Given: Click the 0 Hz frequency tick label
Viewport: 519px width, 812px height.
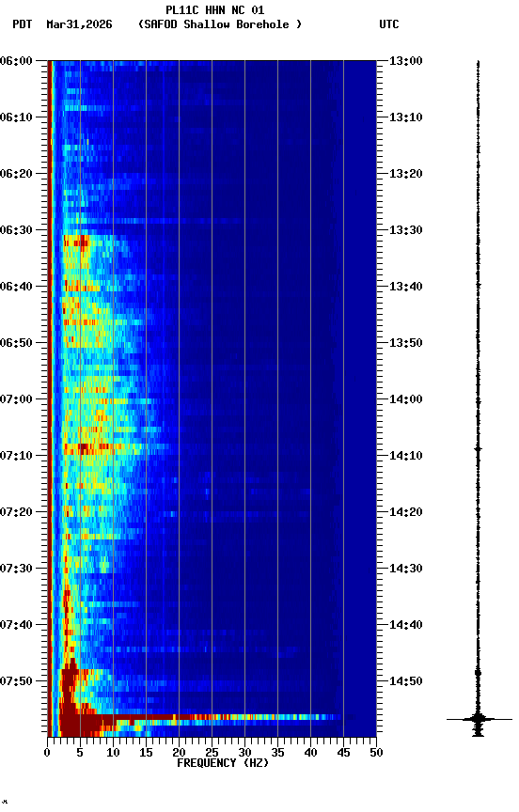Looking at the screenshot, I should pyautogui.click(x=47, y=753).
